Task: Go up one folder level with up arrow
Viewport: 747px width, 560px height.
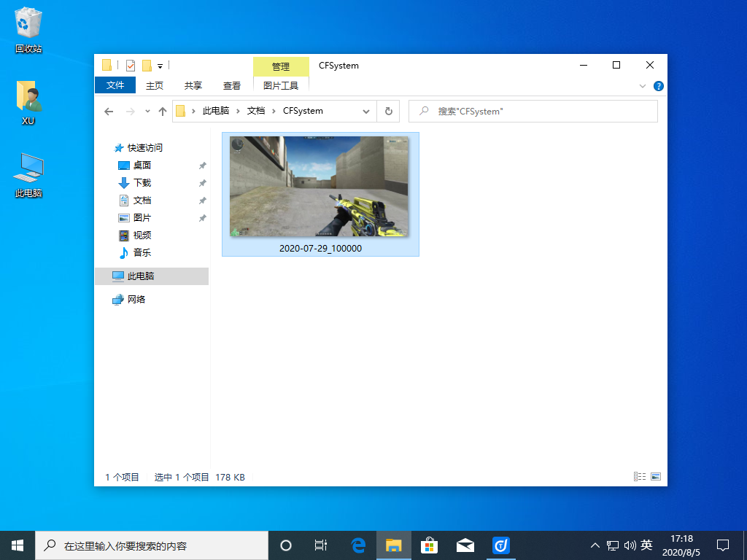Action: pos(163,112)
